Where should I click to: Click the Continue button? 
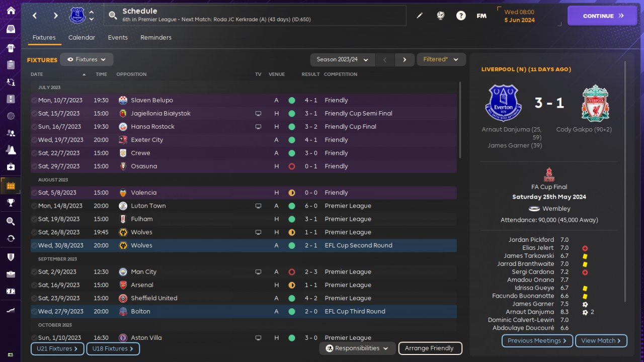click(603, 16)
